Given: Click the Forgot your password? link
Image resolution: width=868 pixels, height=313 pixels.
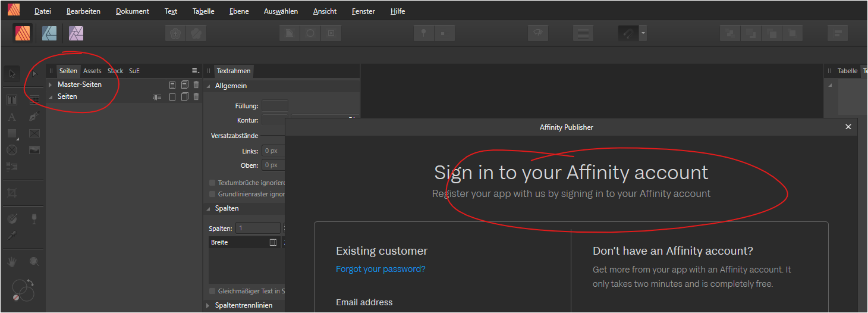Looking at the screenshot, I should pyautogui.click(x=380, y=269).
